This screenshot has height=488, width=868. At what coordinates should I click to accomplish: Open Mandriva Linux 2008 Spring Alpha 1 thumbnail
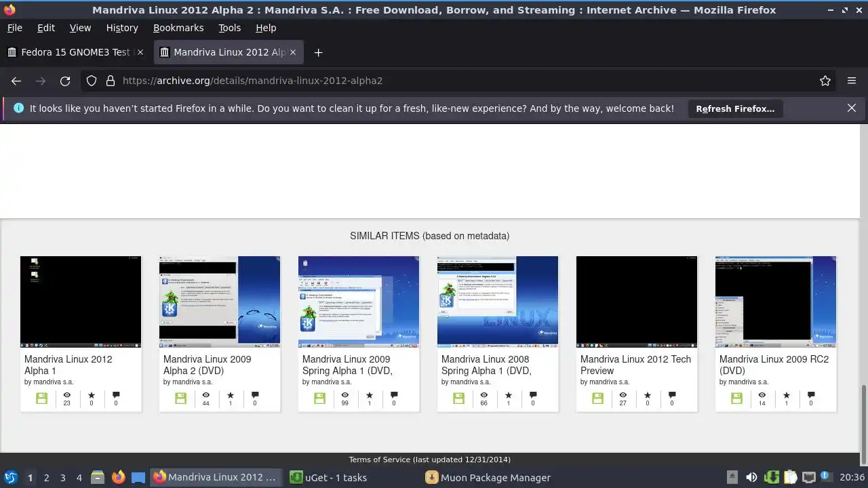tap(498, 302)
